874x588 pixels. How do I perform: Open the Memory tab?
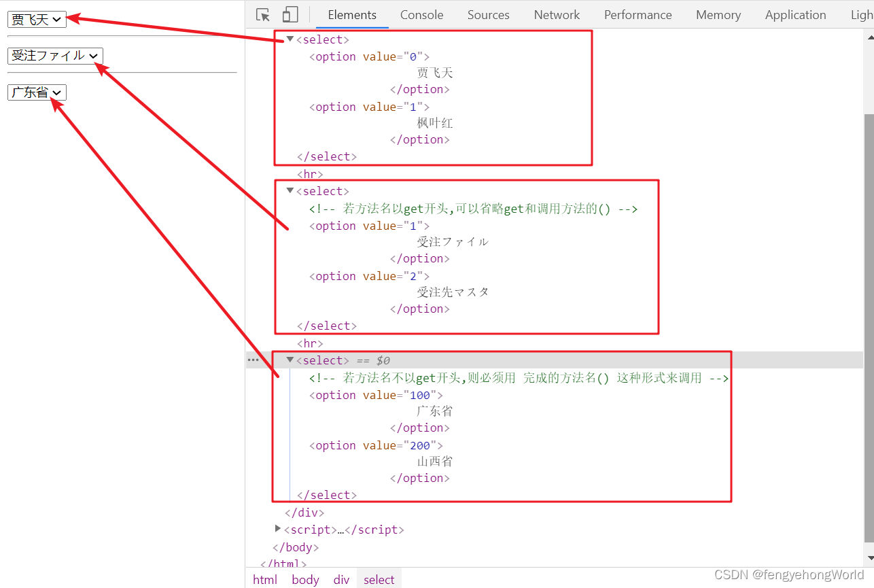(x=718, y=15)
